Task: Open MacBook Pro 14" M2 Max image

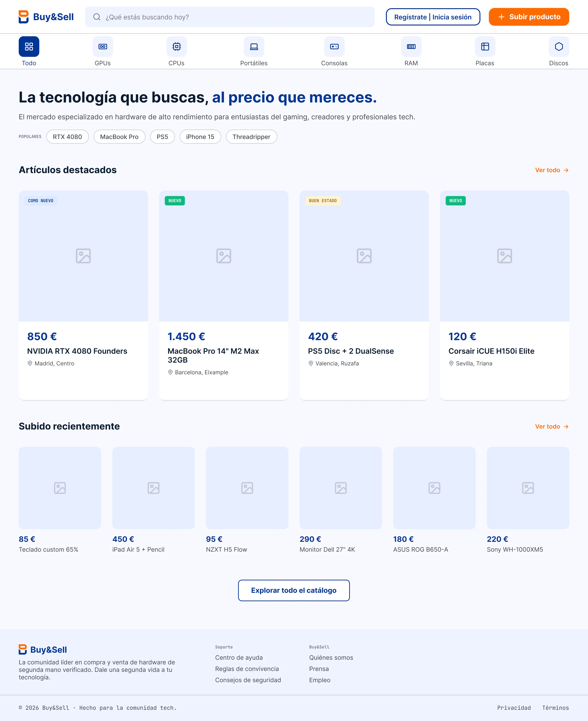Action: (x=224, y=256)
